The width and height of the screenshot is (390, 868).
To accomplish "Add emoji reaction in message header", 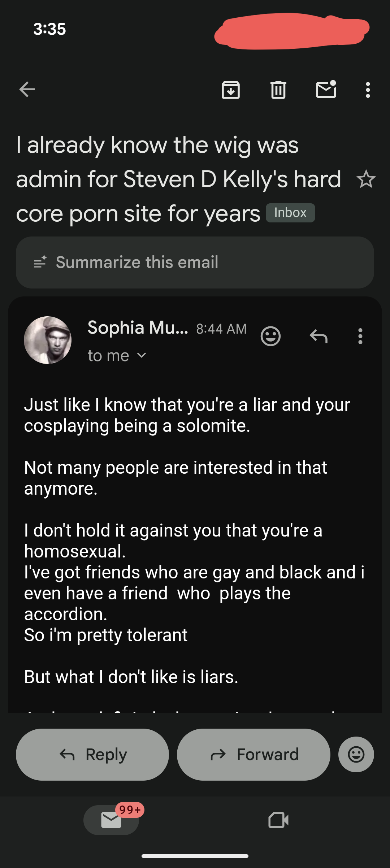I will [x=270, y=337].
